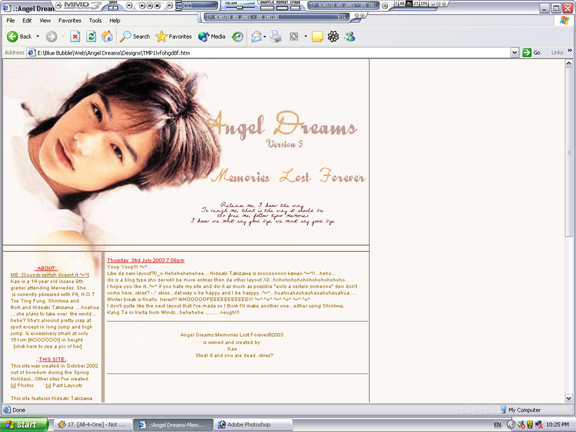Toggle Crossfade in MMD3 player
This screenshot has height=432, width=576.
(295, 8)
